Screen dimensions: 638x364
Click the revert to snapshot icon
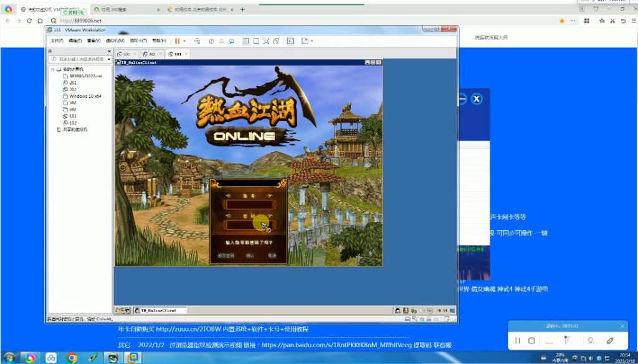tap(222, 41)
